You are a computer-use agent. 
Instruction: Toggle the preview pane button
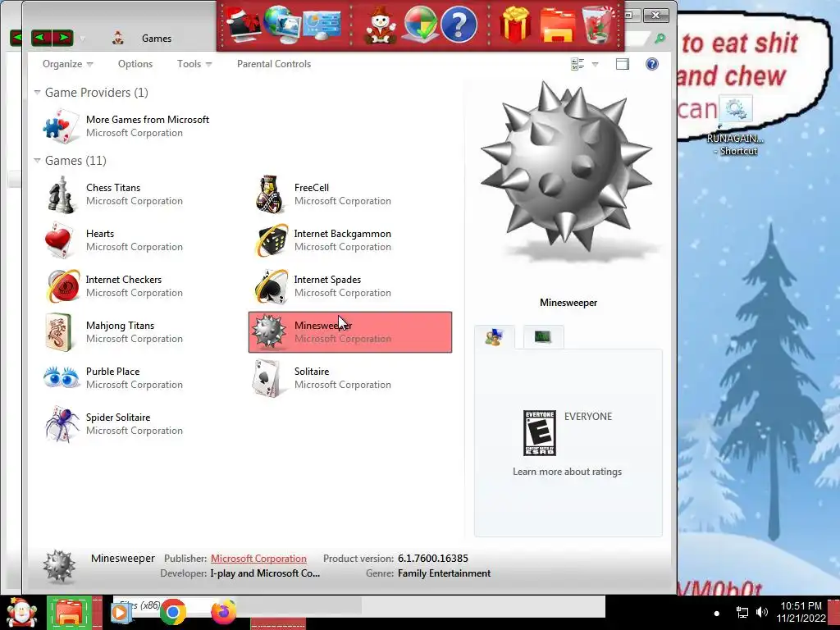623,64
